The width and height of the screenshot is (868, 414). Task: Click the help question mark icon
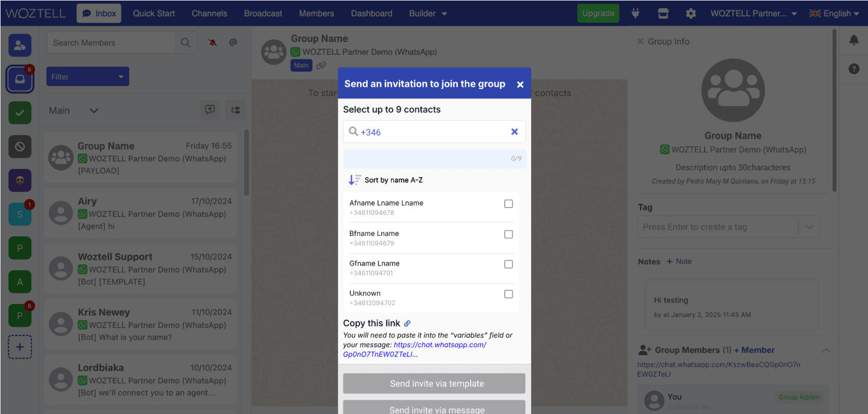[x=853, y=69]
